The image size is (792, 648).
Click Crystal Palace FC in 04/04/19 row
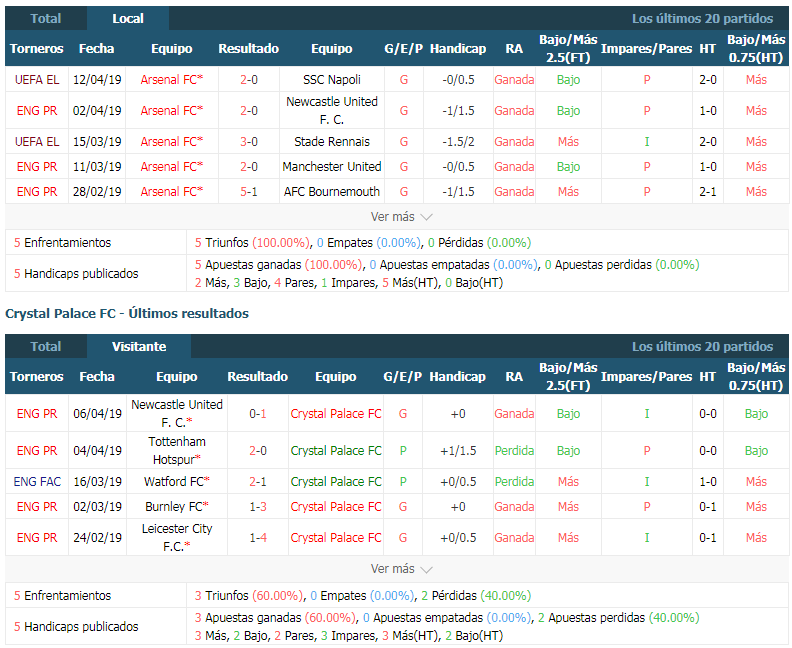336,451
